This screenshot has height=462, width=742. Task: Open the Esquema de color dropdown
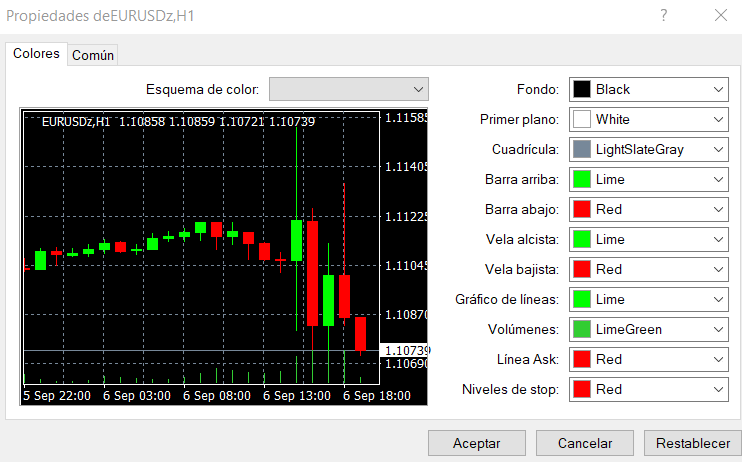pyautogui.click(x=349, y=89)
